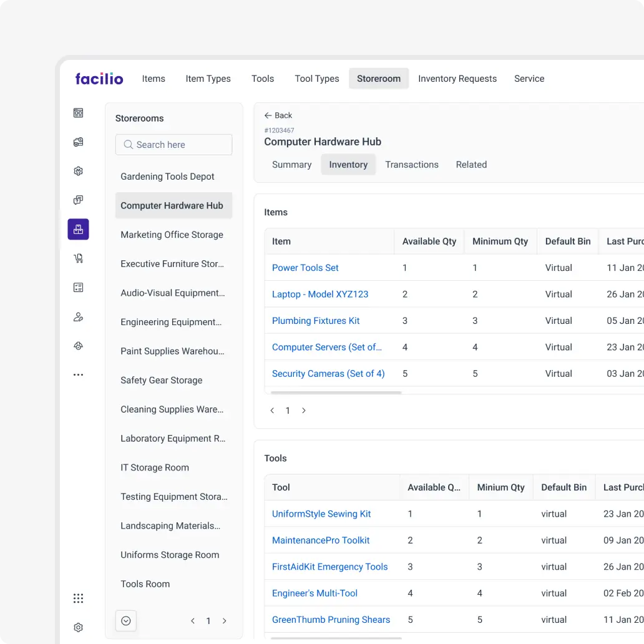Image resolution: width=644 pixels, height=644 pixels.
Task: Expand the three-dots more sidebar menu
Action: click(78, 375)
